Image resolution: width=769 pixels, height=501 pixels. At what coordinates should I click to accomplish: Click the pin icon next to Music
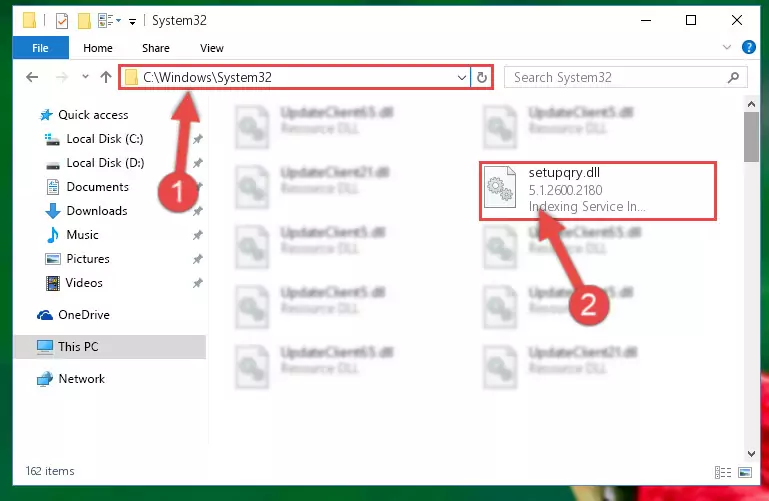click(198, 235)
